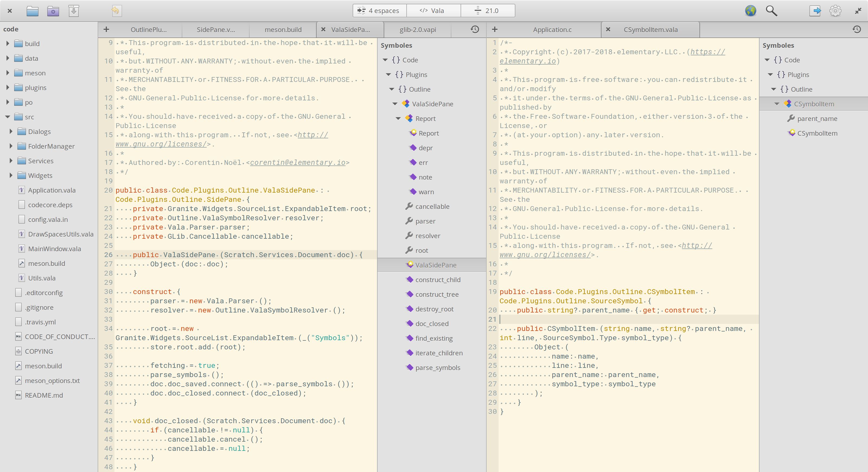Open MainWindow.vala in the file tree
This screenshot has width=868, height=472.
tap(55, 249)
